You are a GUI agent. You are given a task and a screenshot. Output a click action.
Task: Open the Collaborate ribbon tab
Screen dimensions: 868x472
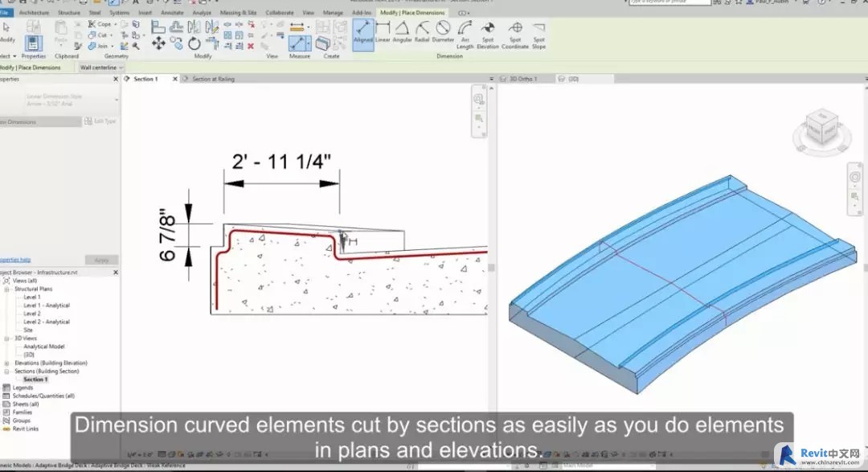point(280,13)
